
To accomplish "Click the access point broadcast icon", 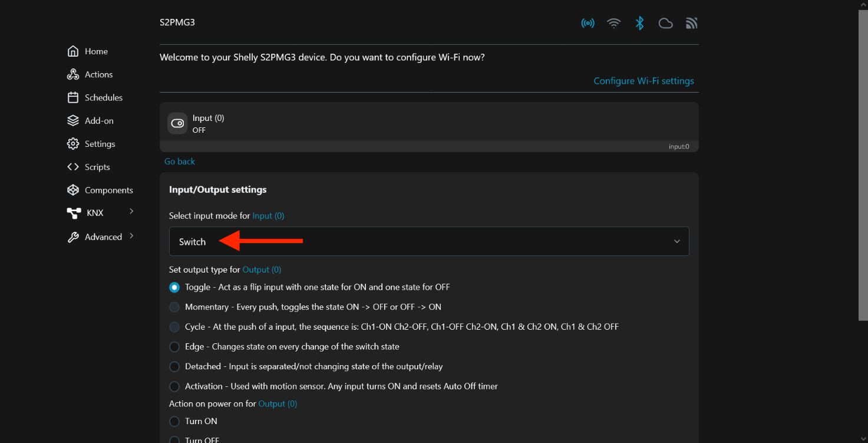I will click(588, 24).
